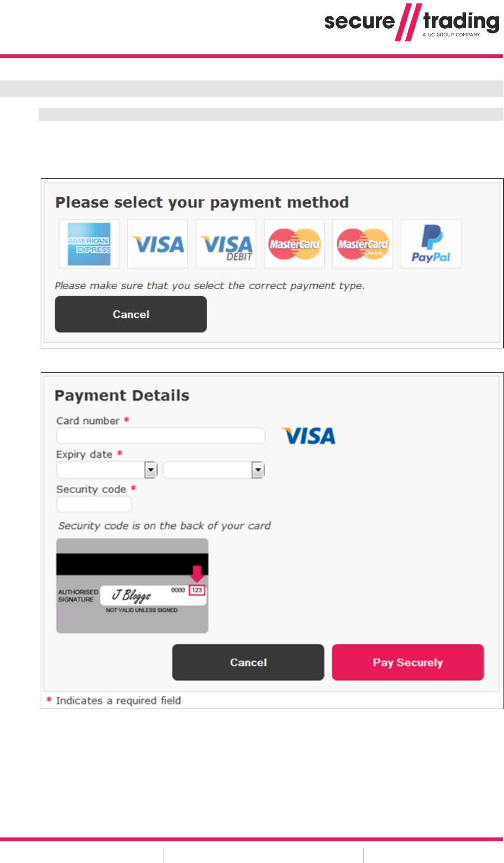Click the Visa logo beside card number

point(308,436)
